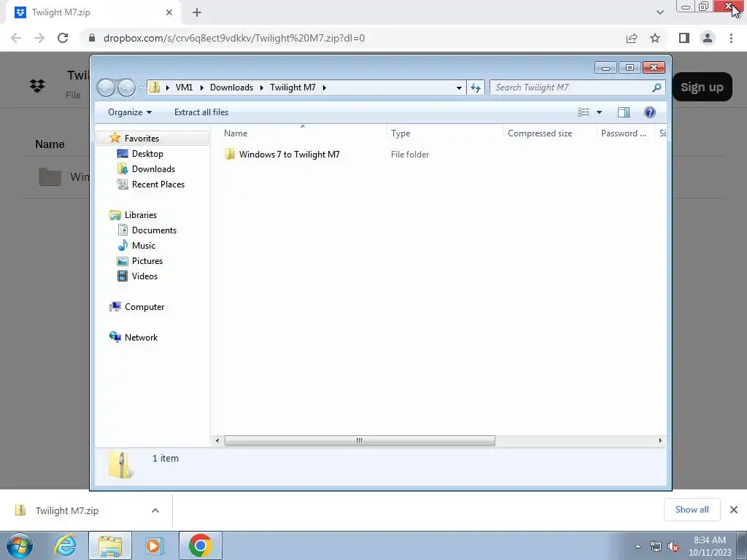Open Chrome profile avatar icon
Viewport: 747px width, 560px height.
pos(708,38)
